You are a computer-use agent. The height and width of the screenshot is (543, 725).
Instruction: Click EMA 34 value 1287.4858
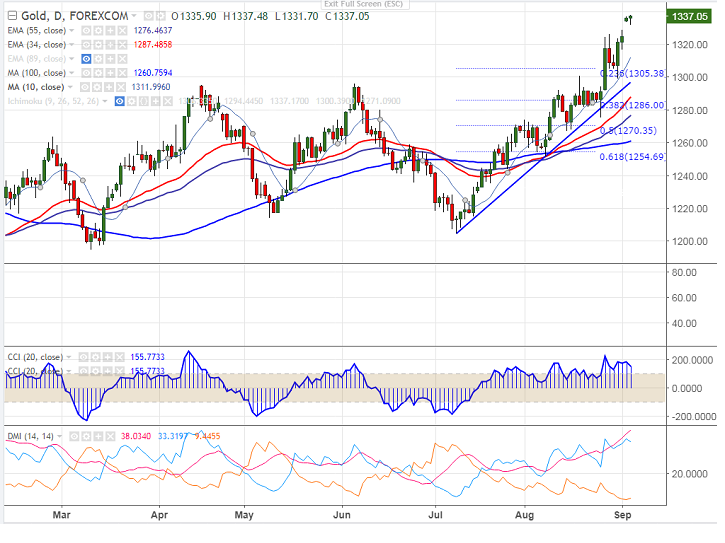[153, 45]
